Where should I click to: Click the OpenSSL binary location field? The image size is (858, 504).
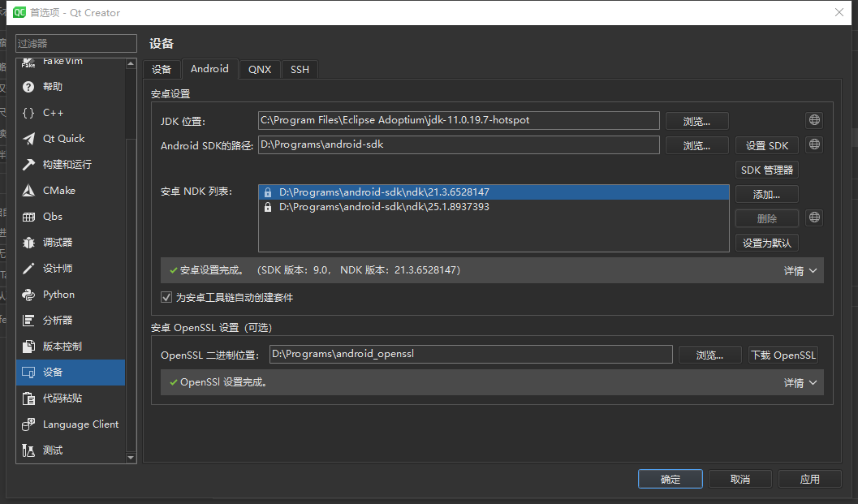coord(471,354)
